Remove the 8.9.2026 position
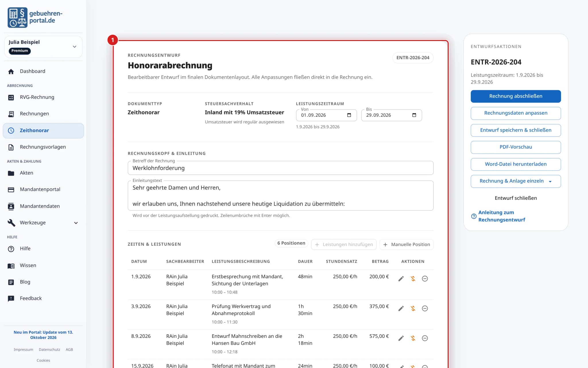Screen dimensions: 588x368 point(425,338)
